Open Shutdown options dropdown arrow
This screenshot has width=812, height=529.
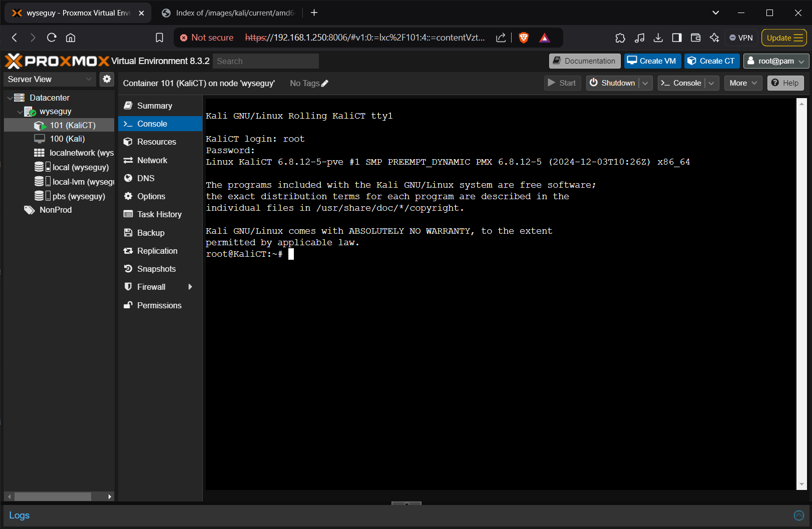[645, 83]
